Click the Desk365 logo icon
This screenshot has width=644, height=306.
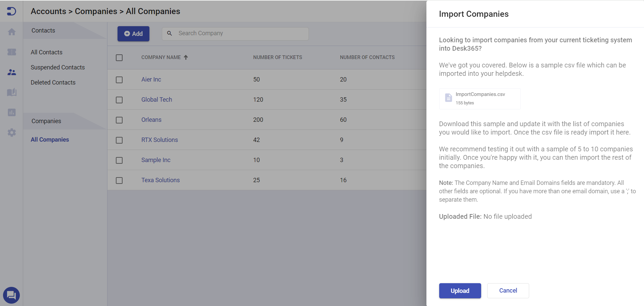11,11
